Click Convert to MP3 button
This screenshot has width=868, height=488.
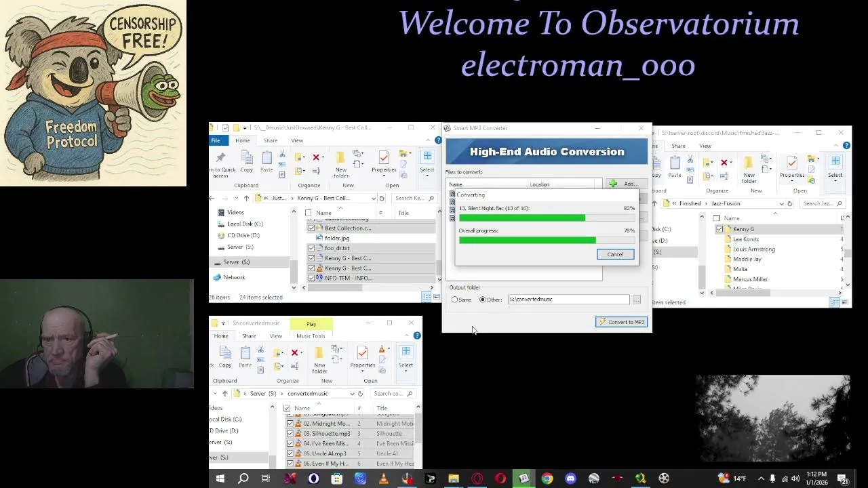621,322
